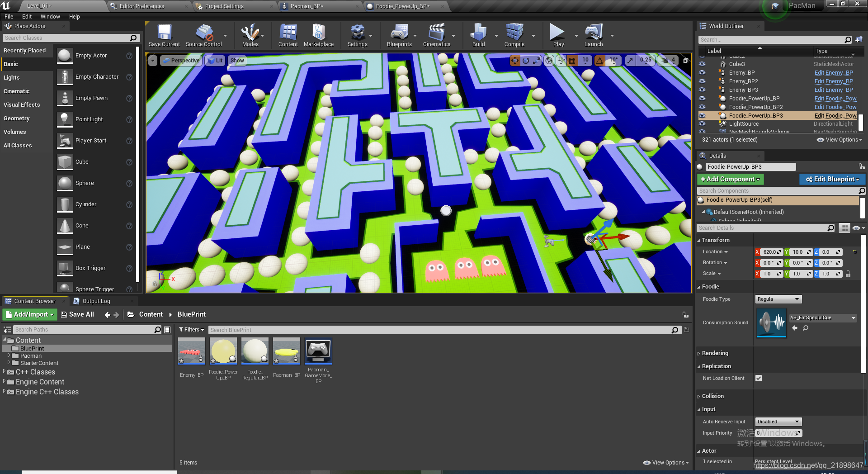Image resolution: width=868 pixels, height=474 pixels.
Task: Toggle visibility of Foodie_PowerUp_BP actor
Action: click(702, 99)
